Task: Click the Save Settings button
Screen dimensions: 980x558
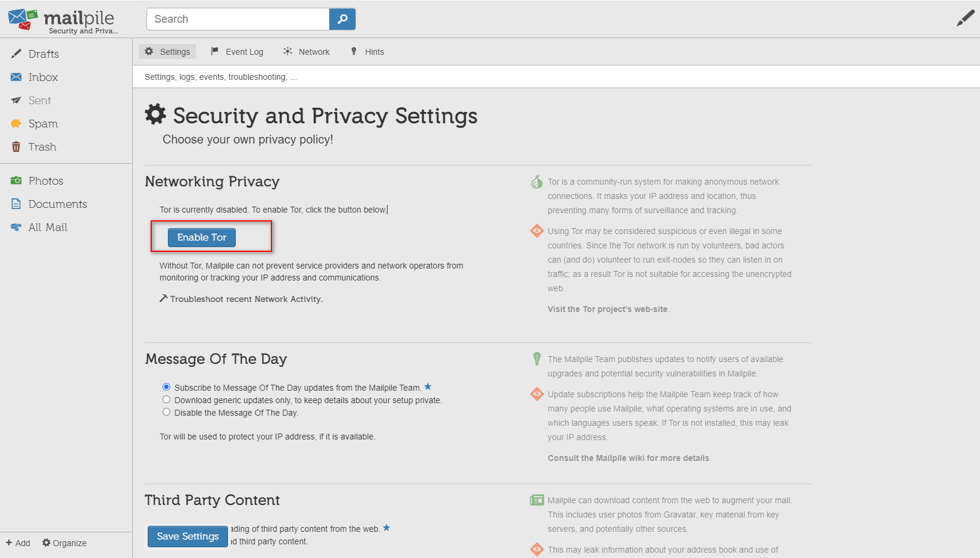Action: pos(188,537)
